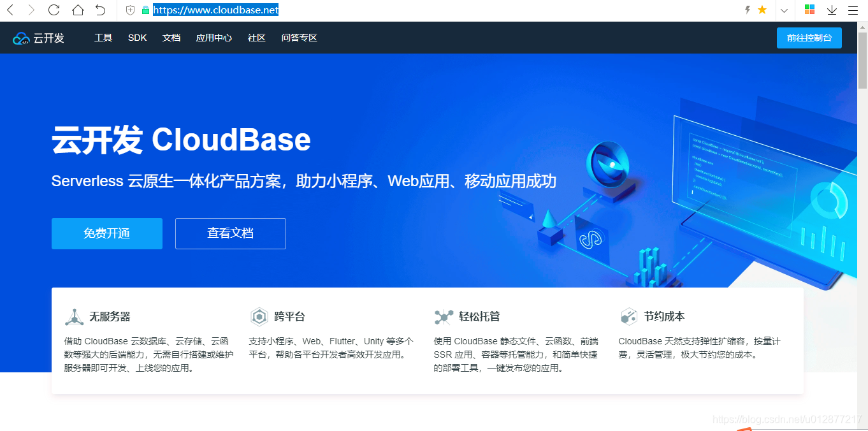Image resolution: width=868 pixels, height=431 pixels.
Task: Click the 跨平台 hexagon icon
Action: click(260, 316)
